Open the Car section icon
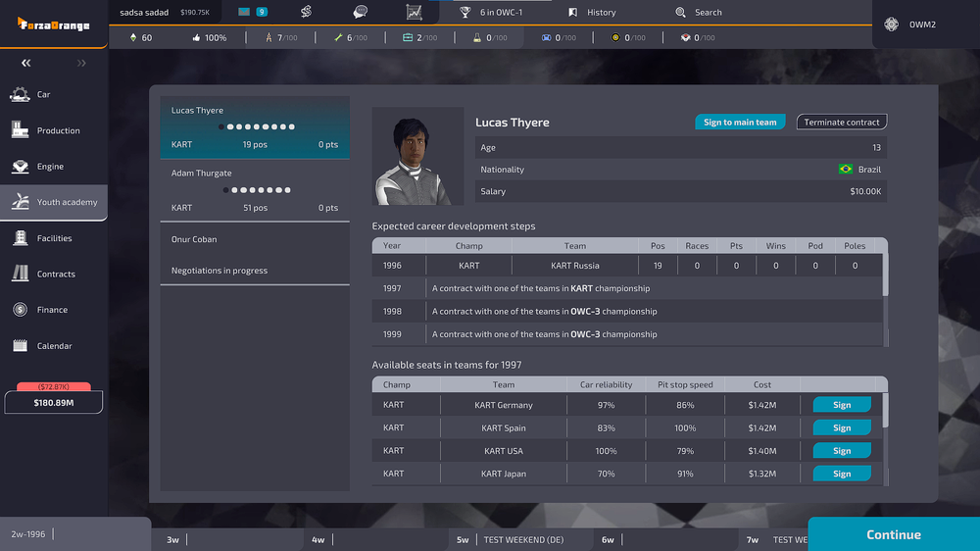Image resolution: width=980 pixels, height=551 pixels. [20, 94]
